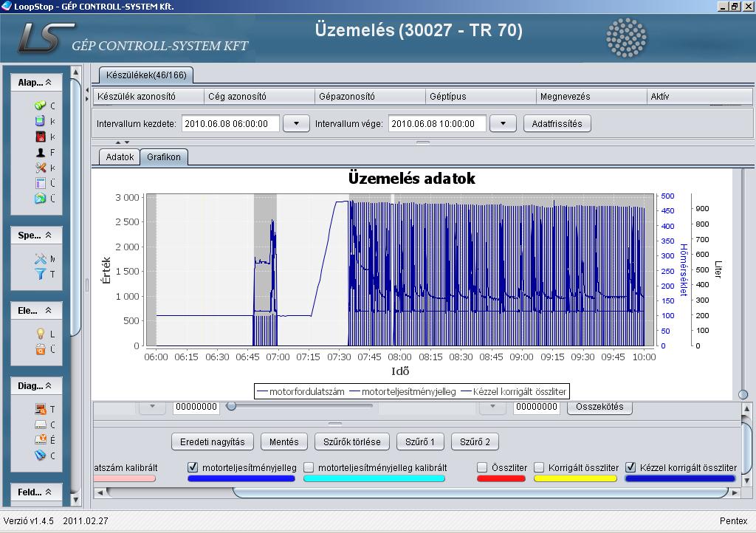756x533 pixels.
Task: Click the red calendar icon in the Alap... panel
Action: pos(41,137)
